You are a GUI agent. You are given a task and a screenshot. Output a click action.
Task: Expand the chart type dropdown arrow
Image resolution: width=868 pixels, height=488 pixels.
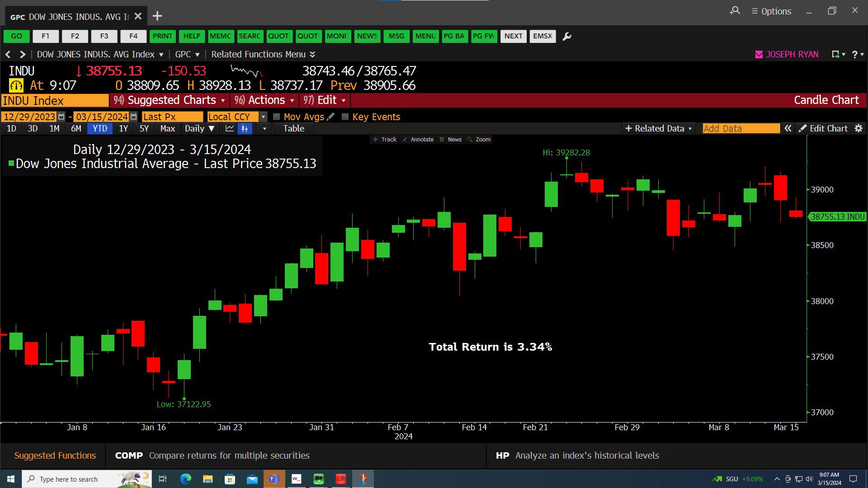point(264,129)
